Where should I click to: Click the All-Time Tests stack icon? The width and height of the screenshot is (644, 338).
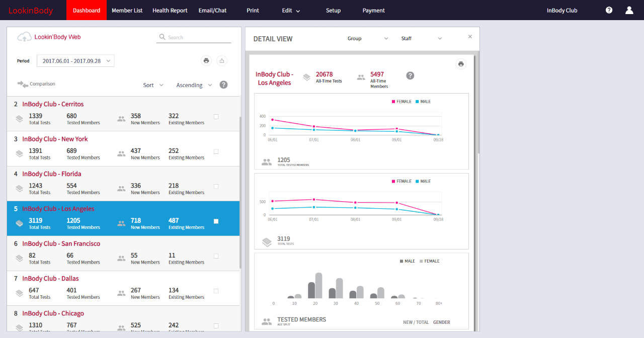307,77
